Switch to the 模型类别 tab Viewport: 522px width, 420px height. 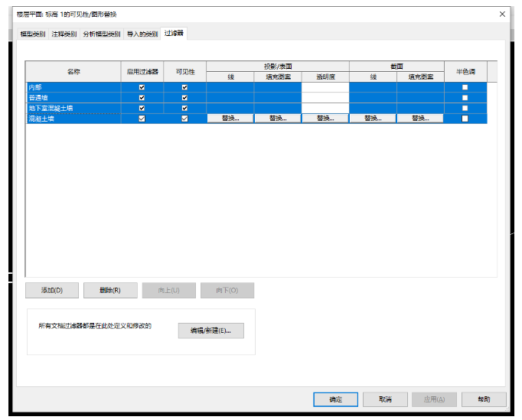point(33,34)
